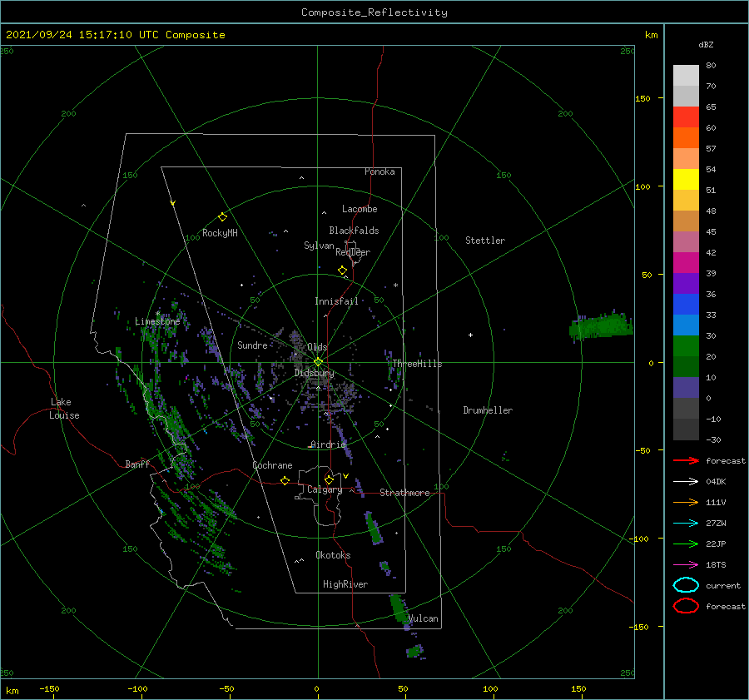Pick the slate purple 0–10 dBZ swatch
The image size is (749, 700).
coord(686,388)
